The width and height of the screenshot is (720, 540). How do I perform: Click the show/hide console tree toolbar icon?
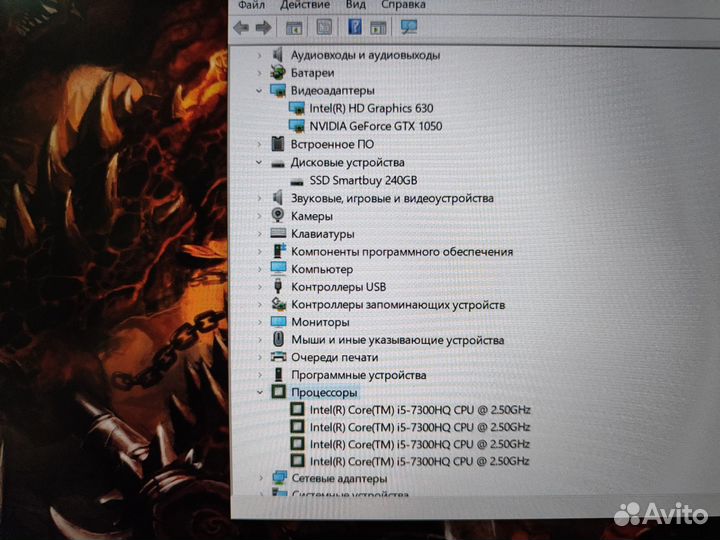(294, 28)
